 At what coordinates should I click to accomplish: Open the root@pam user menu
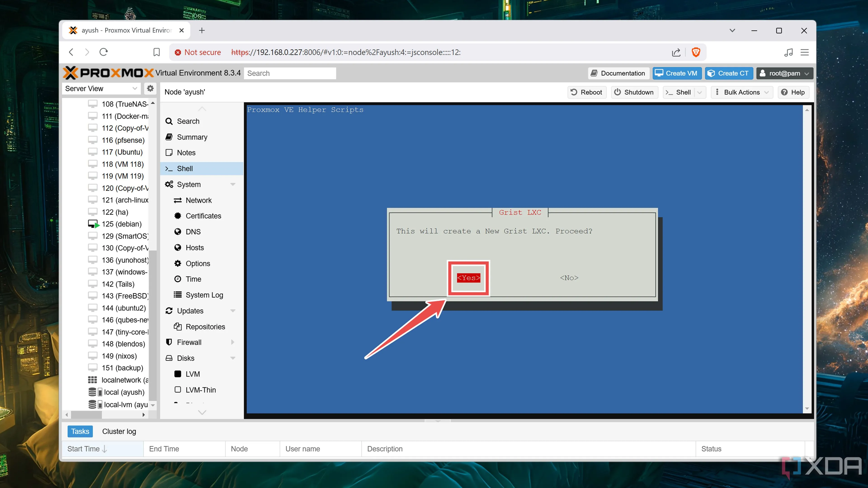(x=785, y=73)
